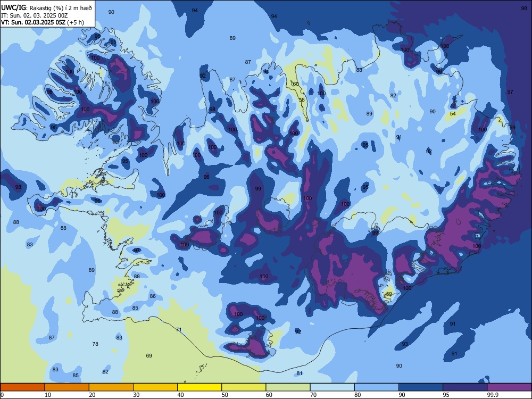The image size is (532, 399).
Task: Click the map value '78' in the southwest
Action: 95,344
